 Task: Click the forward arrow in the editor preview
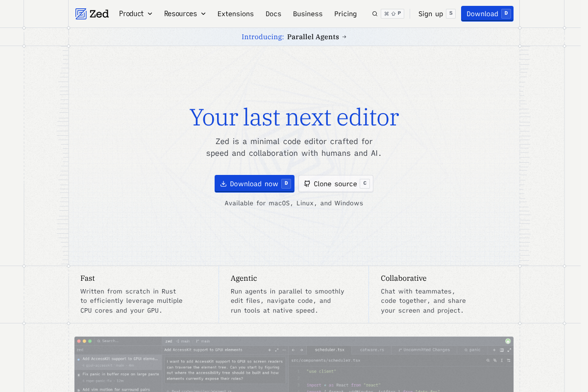coord(301,350)
